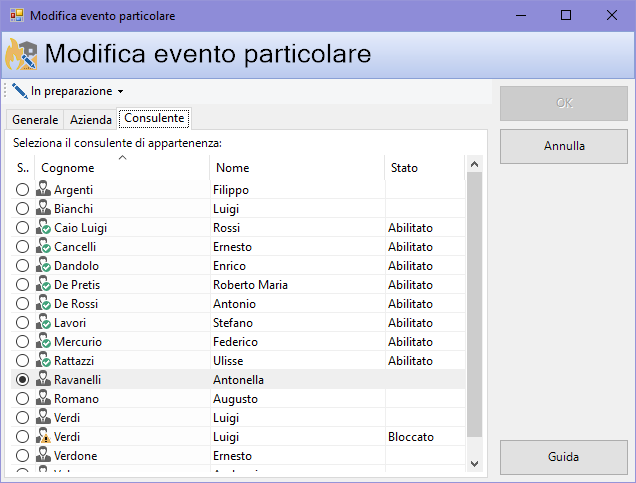Sort by the Cognome column header
The height and width of the screenshot is (483, 636).
coord(122,167)
